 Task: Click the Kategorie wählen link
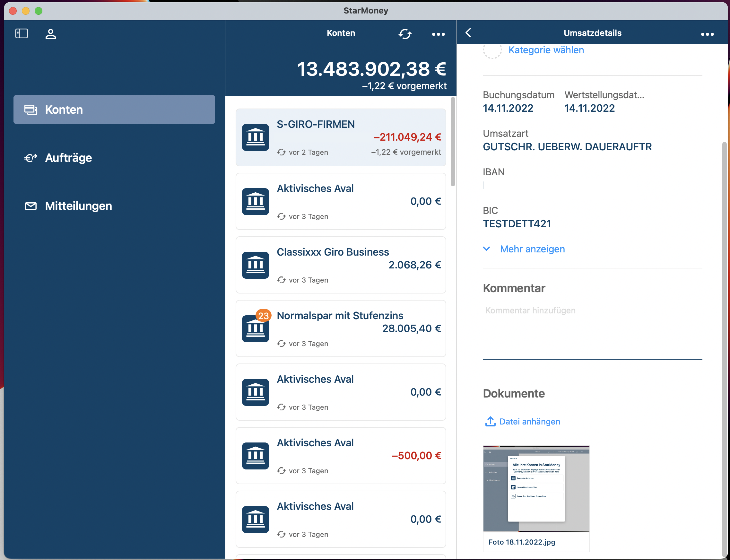click(546, 50)
